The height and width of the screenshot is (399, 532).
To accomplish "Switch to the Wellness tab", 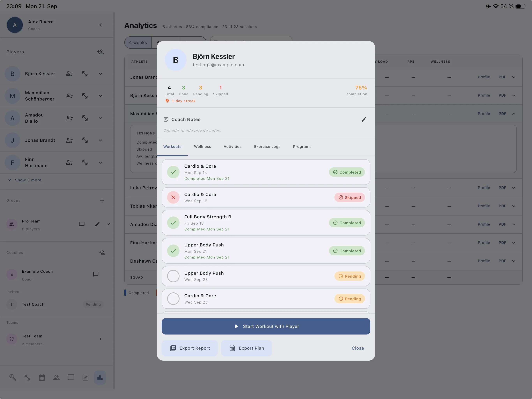I will (x=203, y=147).
